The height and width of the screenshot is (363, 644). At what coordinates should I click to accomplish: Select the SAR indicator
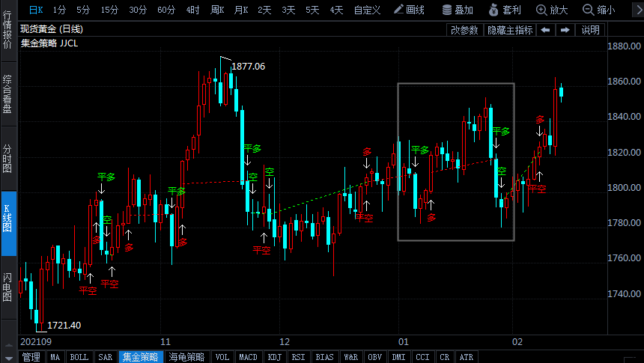click(105, 357)
